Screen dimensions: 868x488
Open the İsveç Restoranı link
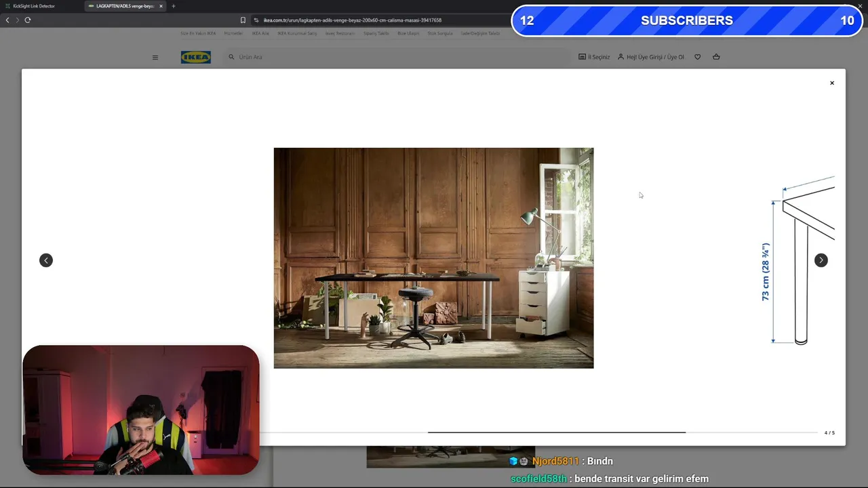340,33
